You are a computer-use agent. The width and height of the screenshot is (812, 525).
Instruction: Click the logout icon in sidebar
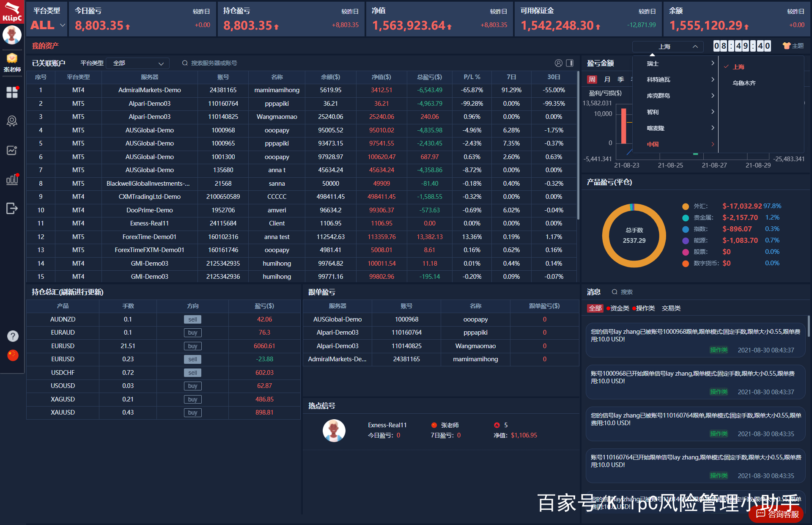pyautogui.click(x=12, y=208)
